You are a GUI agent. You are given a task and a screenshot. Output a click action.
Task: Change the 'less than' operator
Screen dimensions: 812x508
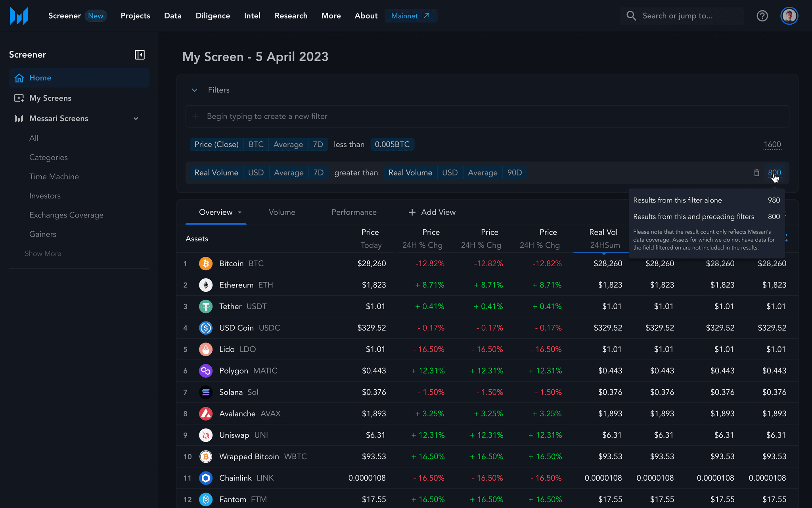(x=349, y=144)
